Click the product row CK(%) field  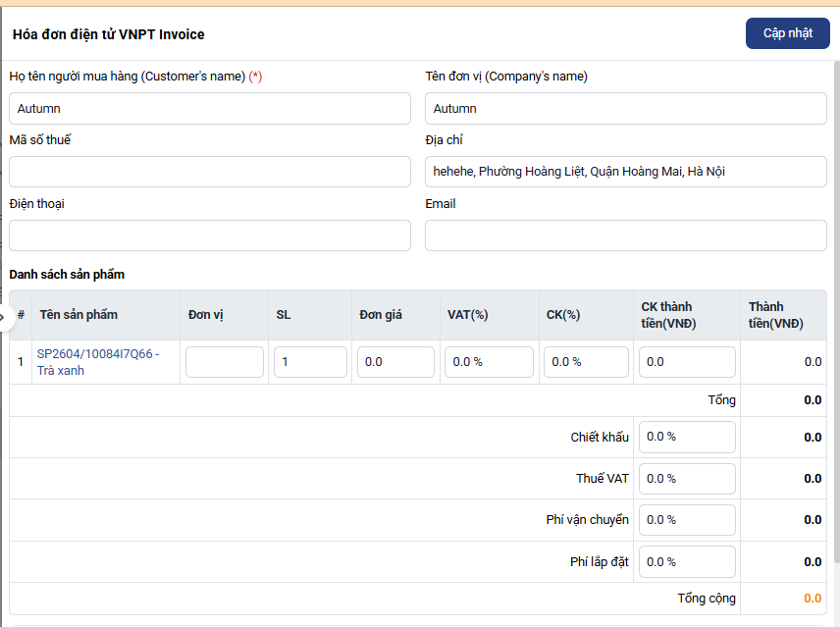click(586, 362)
